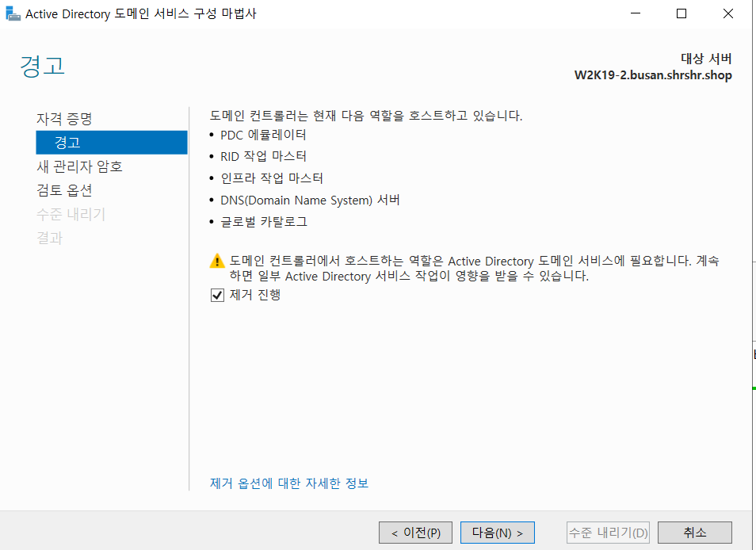Viewport: 756px width, 550px height.
Task: Open the 새 관리자 암호 step
Action: 79,166
